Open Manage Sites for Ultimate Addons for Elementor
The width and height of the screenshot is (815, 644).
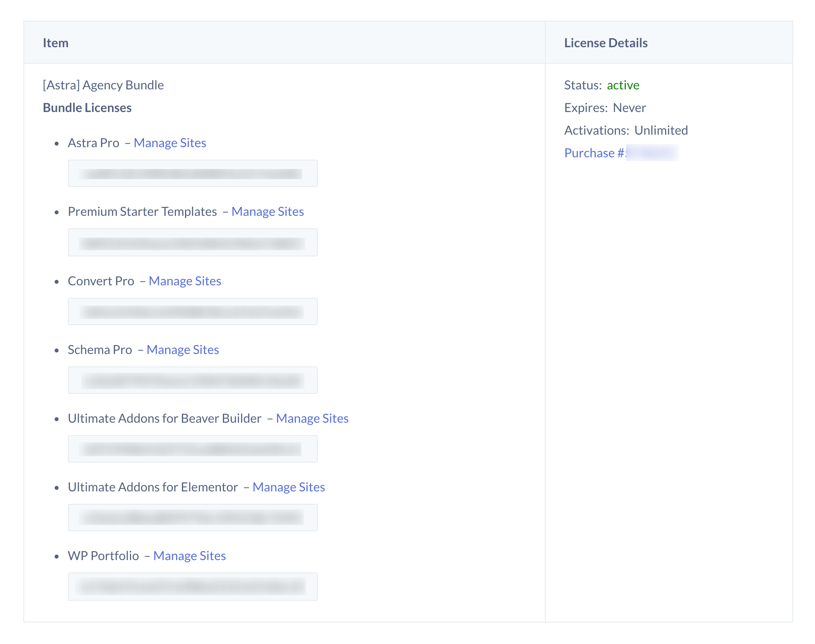288,487
